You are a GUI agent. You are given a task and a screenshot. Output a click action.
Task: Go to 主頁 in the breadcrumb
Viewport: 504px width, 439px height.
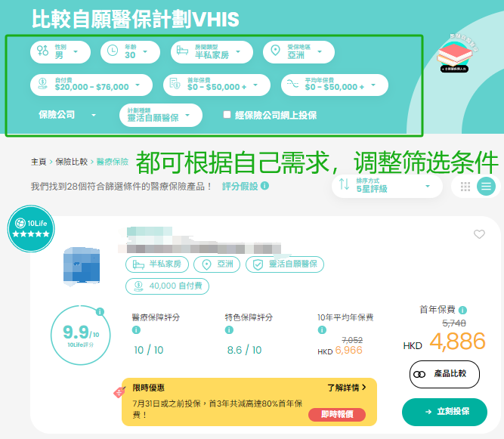point(39,162)
